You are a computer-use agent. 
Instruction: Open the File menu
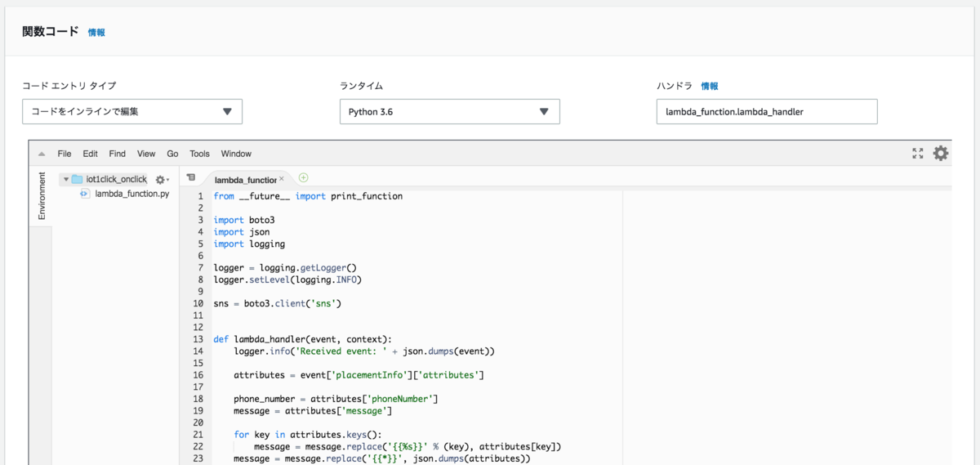click(x=65, y=154)
